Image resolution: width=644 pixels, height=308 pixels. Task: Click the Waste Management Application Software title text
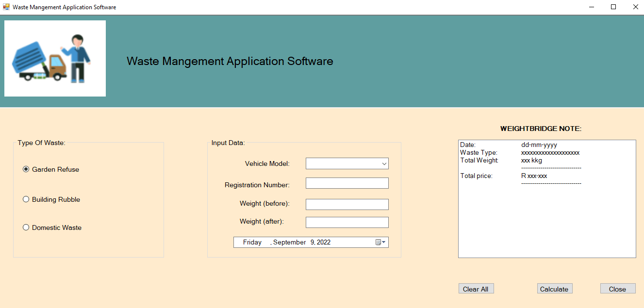[x=230, y=61]
